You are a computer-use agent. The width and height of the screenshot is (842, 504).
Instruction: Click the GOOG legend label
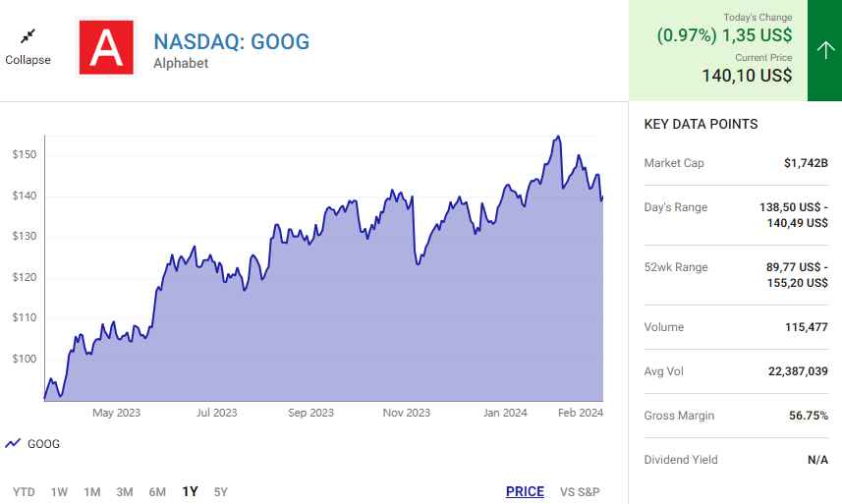point(43,444)
